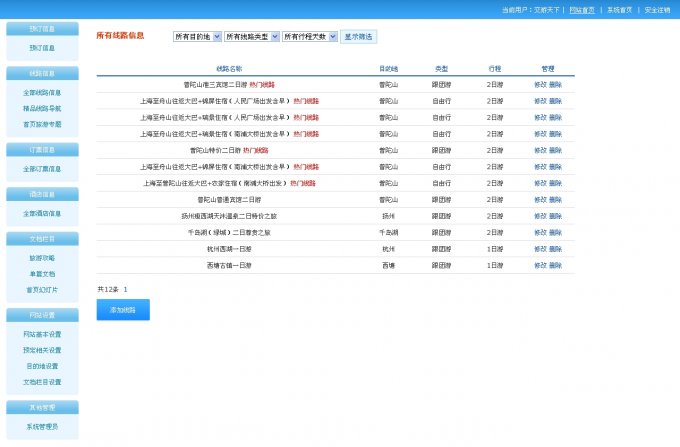
Task: Open 旅游攻略 in the sidebar
Action: (x=42, y=258)
